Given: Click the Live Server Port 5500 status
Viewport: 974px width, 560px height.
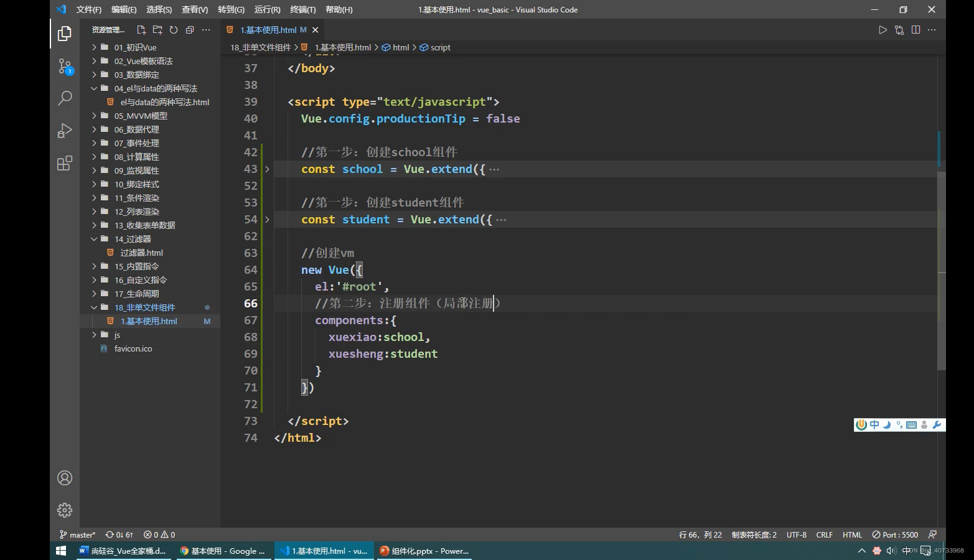Looking at the screenshot, I should click(x=895, y=534).
